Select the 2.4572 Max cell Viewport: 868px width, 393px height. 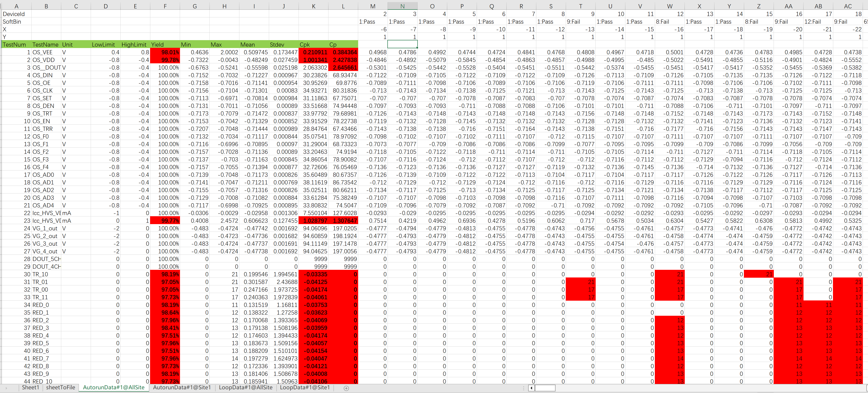click(224, 221)
